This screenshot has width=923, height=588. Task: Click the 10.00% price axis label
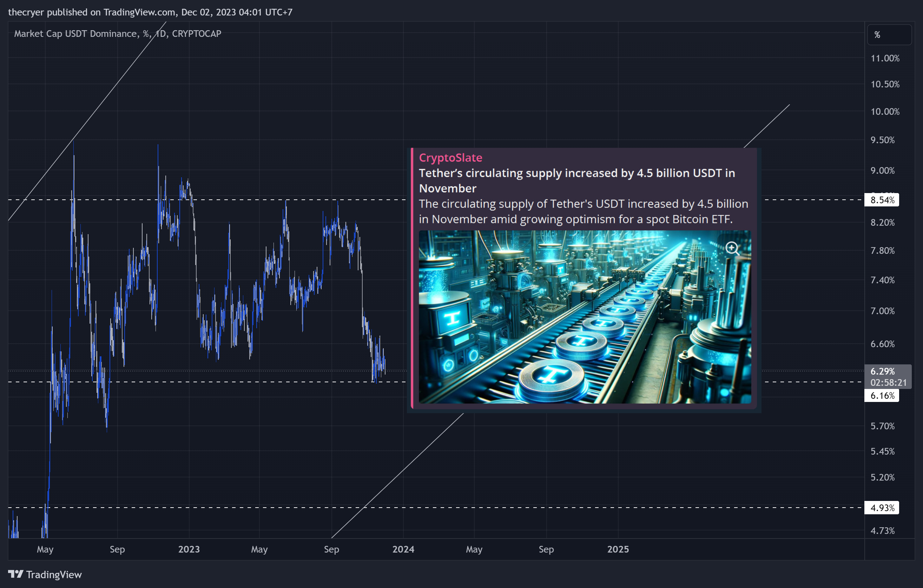pyautogui.click(x=885, y=112)
